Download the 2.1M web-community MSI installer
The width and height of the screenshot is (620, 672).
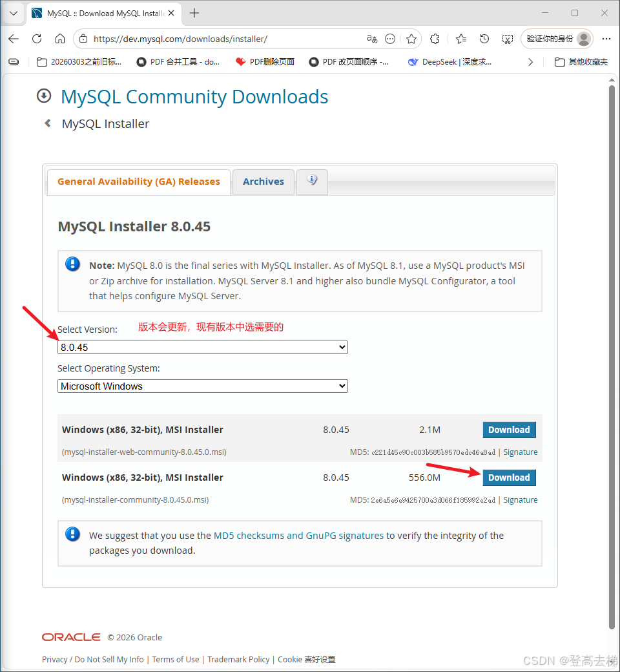pos(509,430)
